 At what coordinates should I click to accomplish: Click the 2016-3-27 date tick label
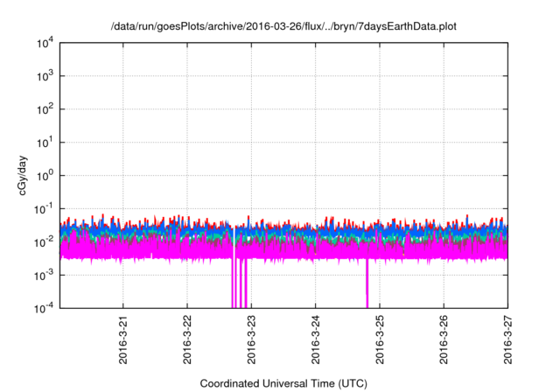pyautogui.click(x=507, y=339)
